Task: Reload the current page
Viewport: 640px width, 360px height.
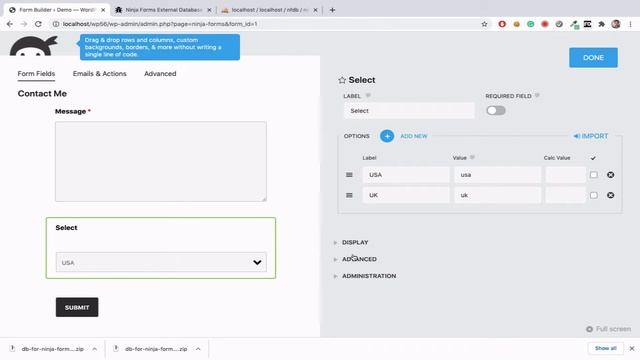Action: pyautogui.click(x=38, y=24)
